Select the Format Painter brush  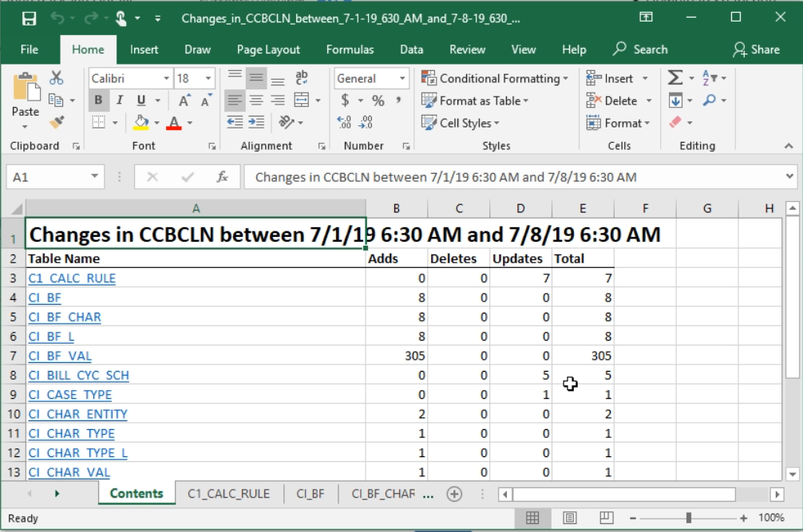pos(57,123)
